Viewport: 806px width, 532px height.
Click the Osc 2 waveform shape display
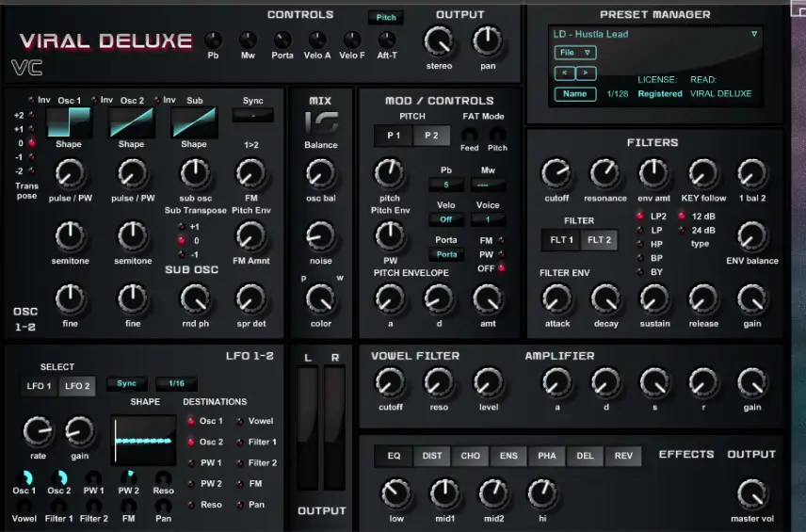click(132, 122)
